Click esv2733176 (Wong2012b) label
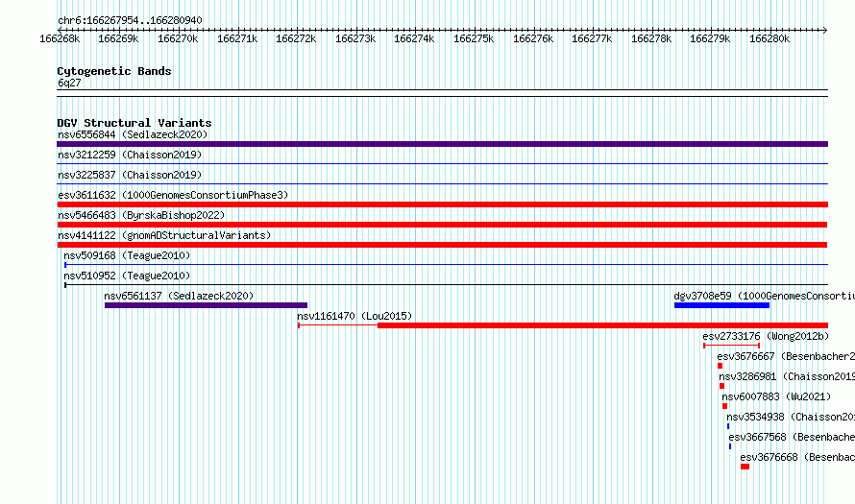Viewport: 855px width, 504px height. pos(766,336)
